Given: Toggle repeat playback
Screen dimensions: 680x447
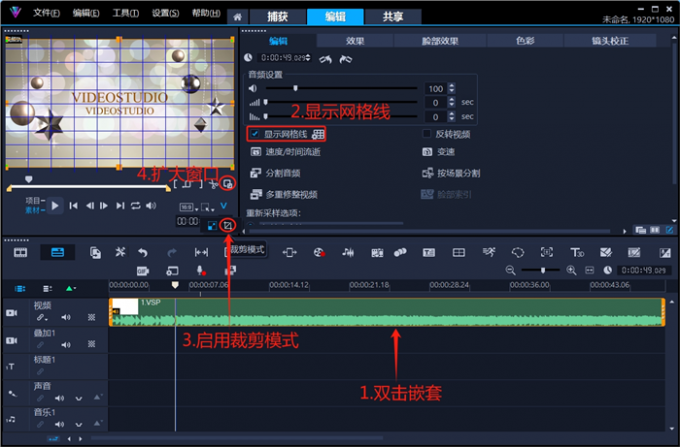Looking at the screenshot, I should point(136,206).
